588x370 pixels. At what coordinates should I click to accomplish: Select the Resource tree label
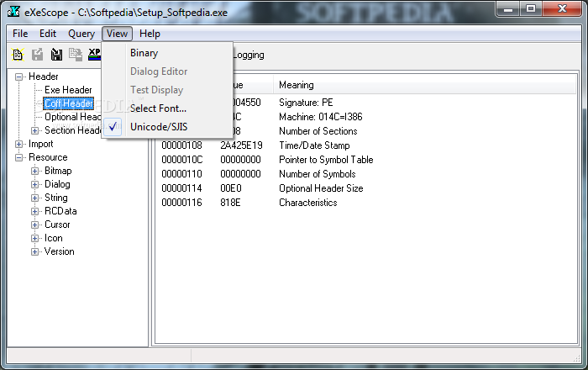48,157
